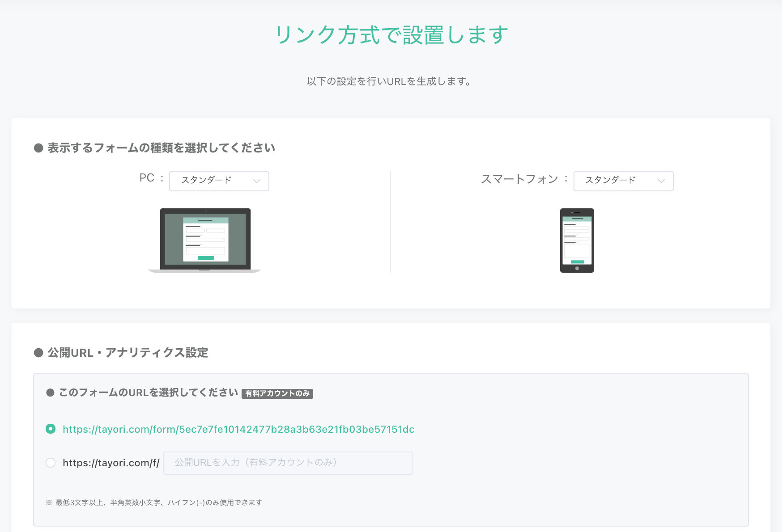The height and width of the screenshot is (532, 782).
Task: Click the green tayori.com/form URL link
Action: tap(238, 429)
